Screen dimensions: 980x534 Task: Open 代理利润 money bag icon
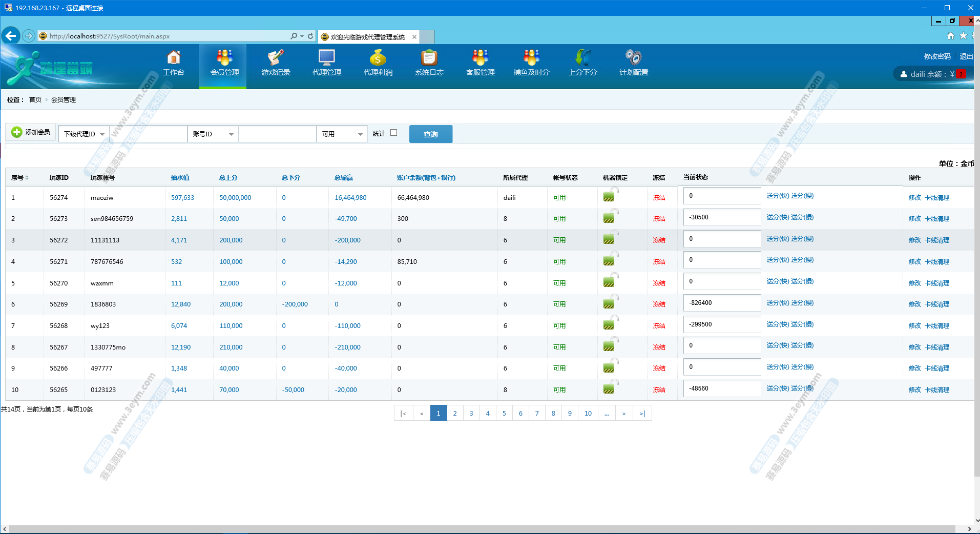click(x=378, y=57)
